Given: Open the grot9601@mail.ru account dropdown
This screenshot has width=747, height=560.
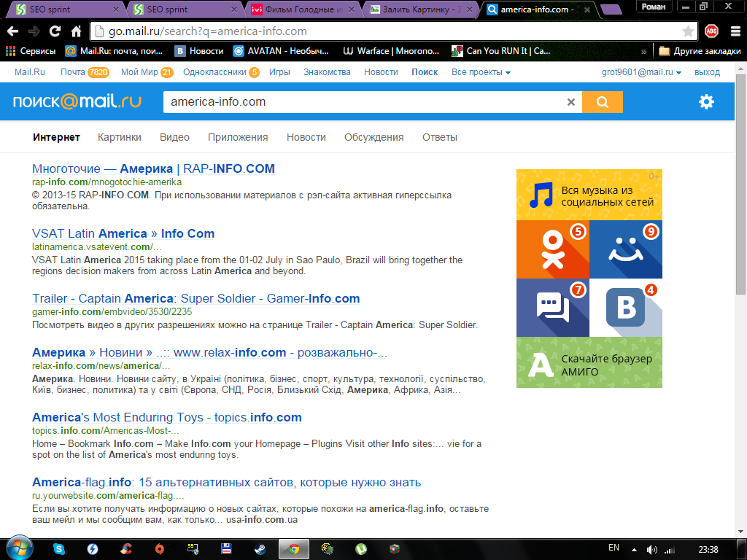Looking at the screenshot, I should (641, 72).
